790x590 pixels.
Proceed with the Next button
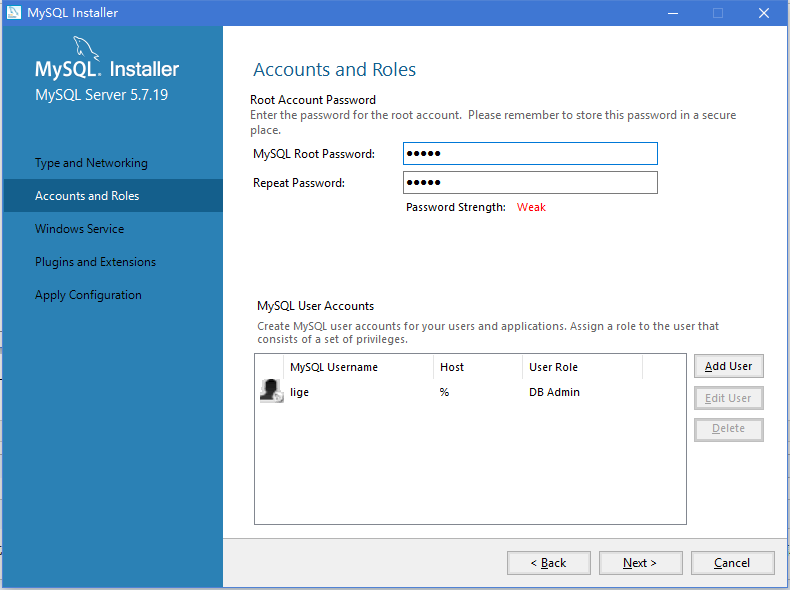640,563
